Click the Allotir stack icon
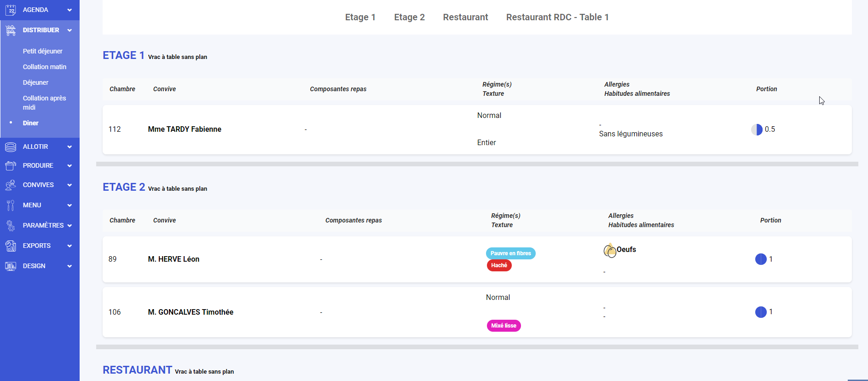The height and width of the screenshot is (381, 868). [x=11, y=147]
